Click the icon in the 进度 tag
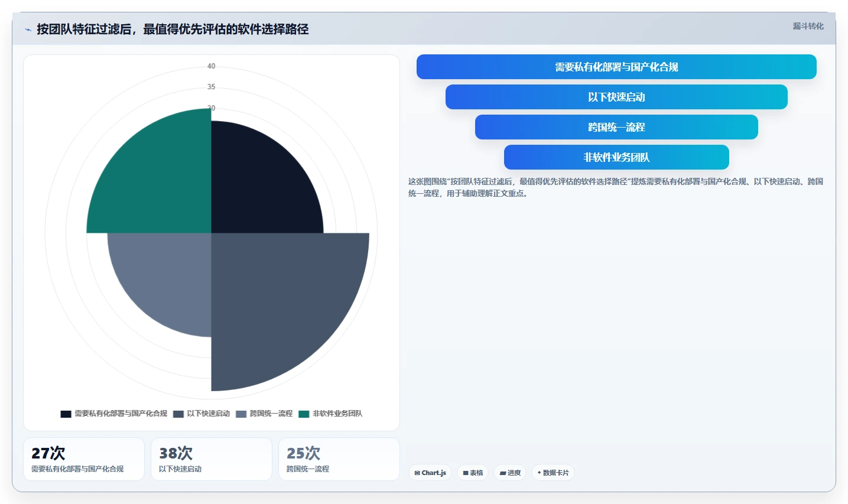This screenshot has width=848, height=504. point(503,473)
